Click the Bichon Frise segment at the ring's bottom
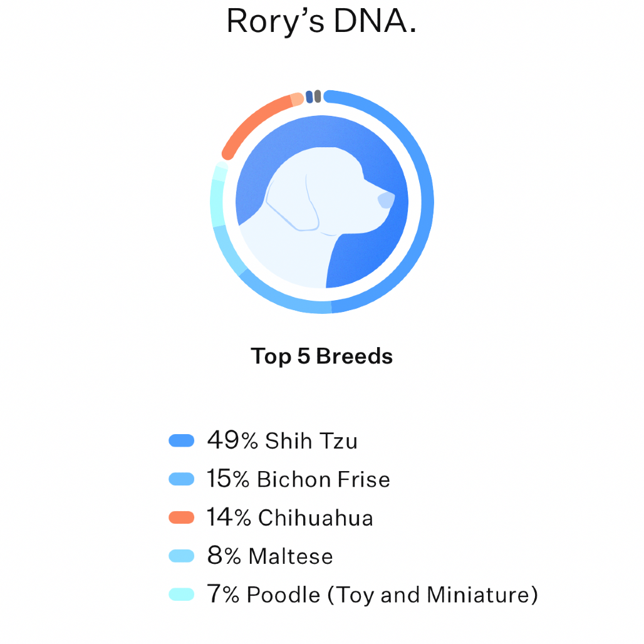644x644 pixels. (x=282, y=296)
